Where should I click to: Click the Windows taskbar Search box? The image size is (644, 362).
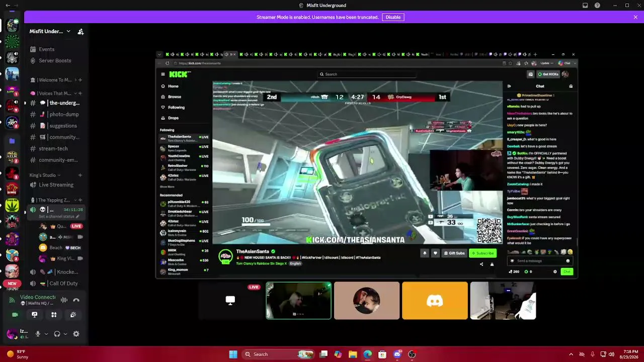point(278,354)
